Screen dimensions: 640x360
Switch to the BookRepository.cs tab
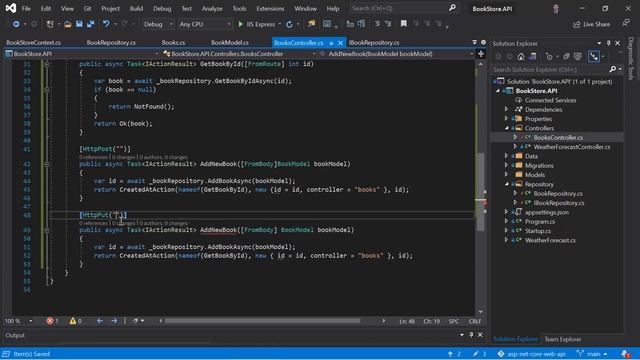coord(111,42)
